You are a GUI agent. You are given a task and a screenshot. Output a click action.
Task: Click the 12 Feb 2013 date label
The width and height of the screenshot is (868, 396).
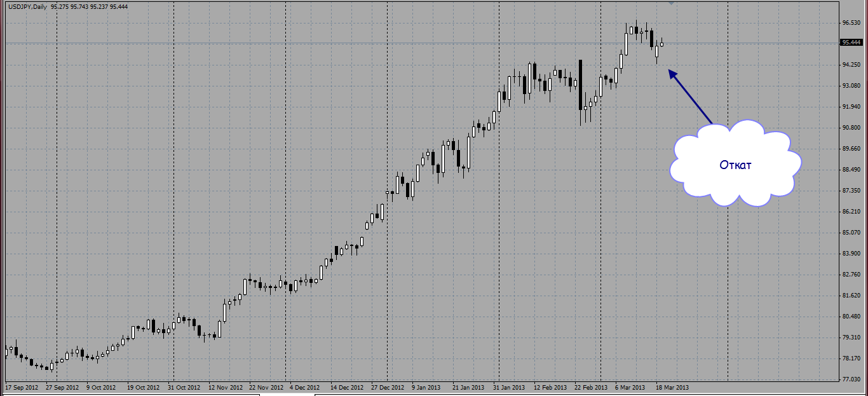coord(550,387)
